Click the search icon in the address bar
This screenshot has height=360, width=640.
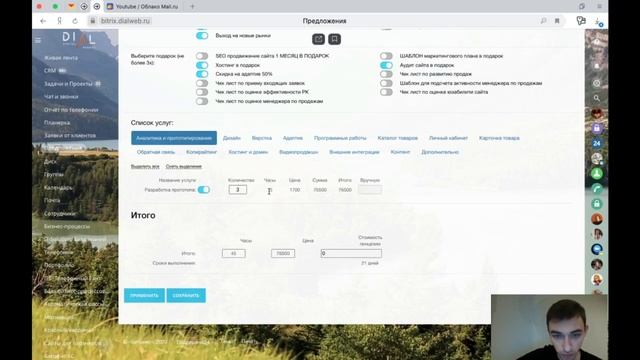[x=543, y=21]
